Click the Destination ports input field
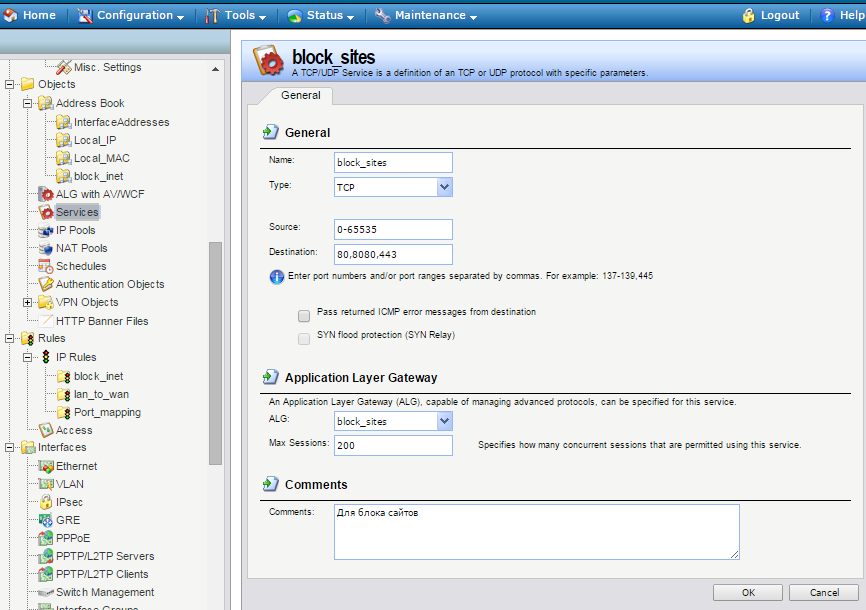 point(393,254)
